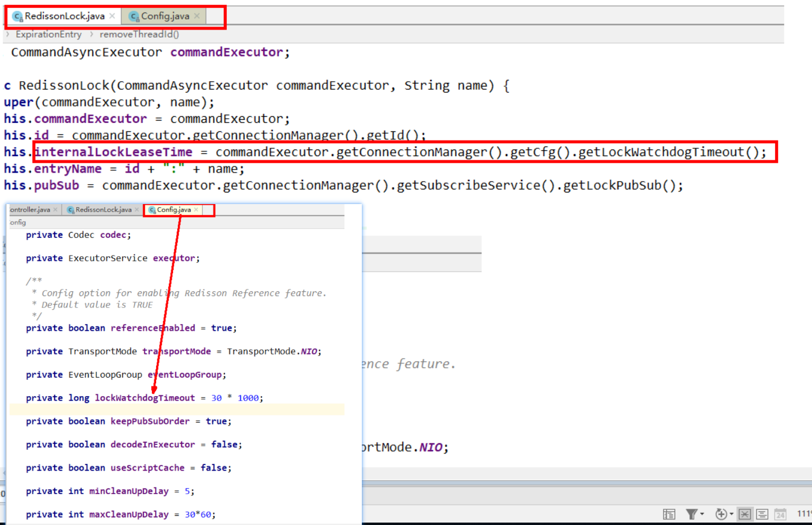
Task: Click the onfig breadcrumb in lower window
Action: 17,222
